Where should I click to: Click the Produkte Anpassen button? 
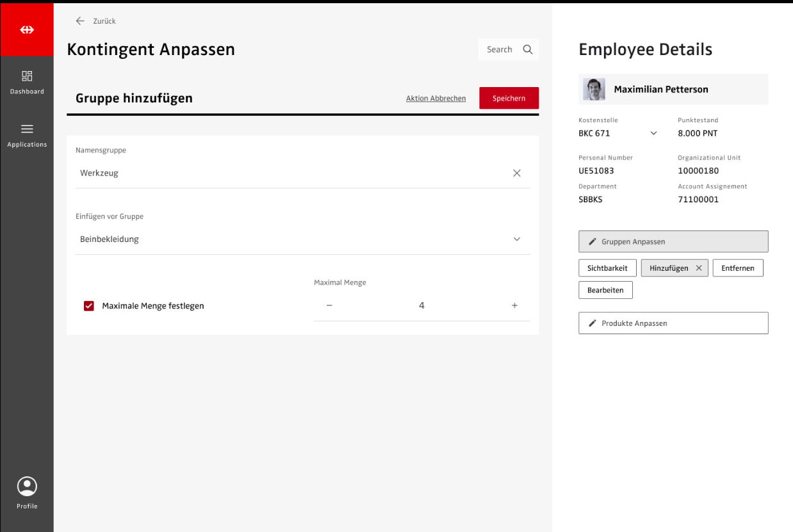(x=673, y=323)
